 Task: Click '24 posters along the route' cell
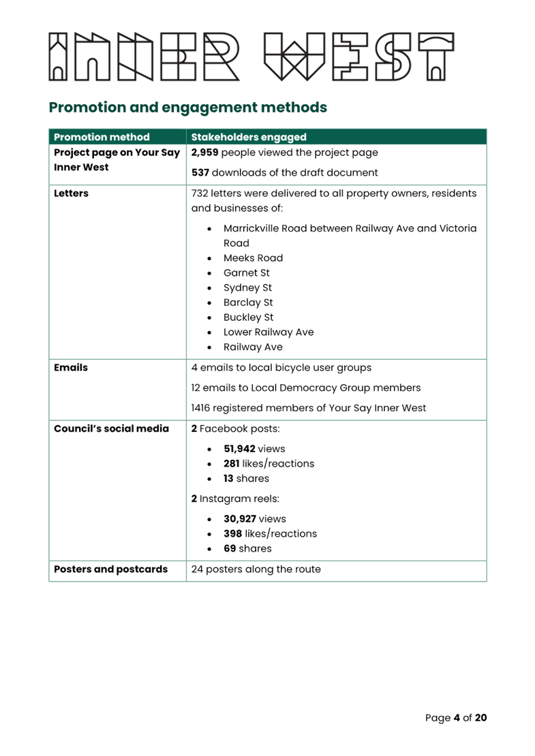point(256,569)
